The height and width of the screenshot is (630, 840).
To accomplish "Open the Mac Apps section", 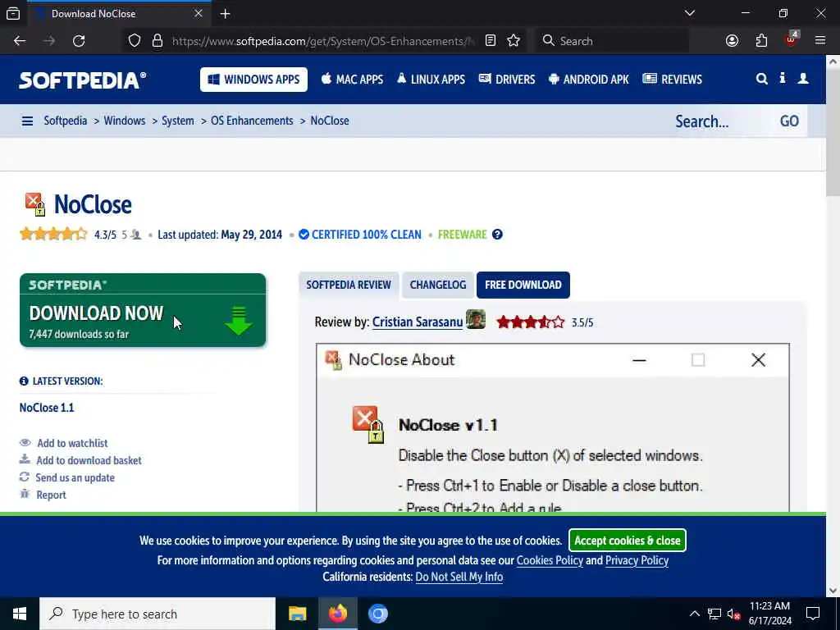I will [x=352, y=80].
